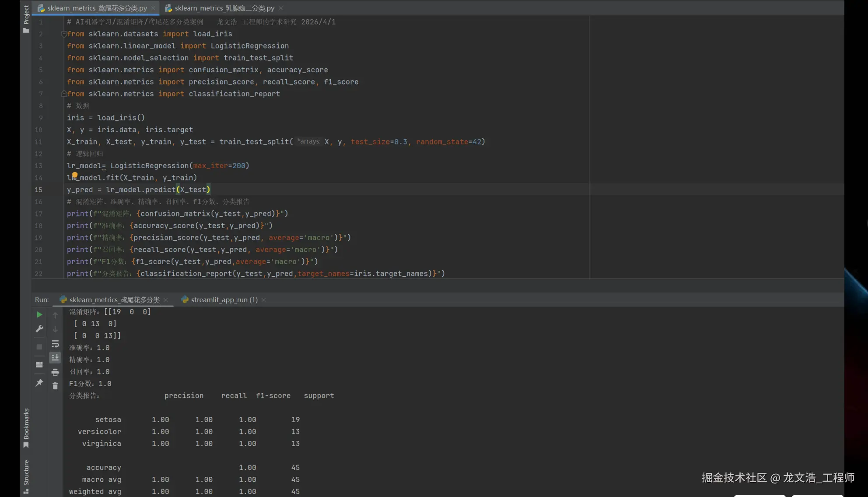Click the intention lightbulb on line 14
The image size is (868, 497).
[75, 175]
